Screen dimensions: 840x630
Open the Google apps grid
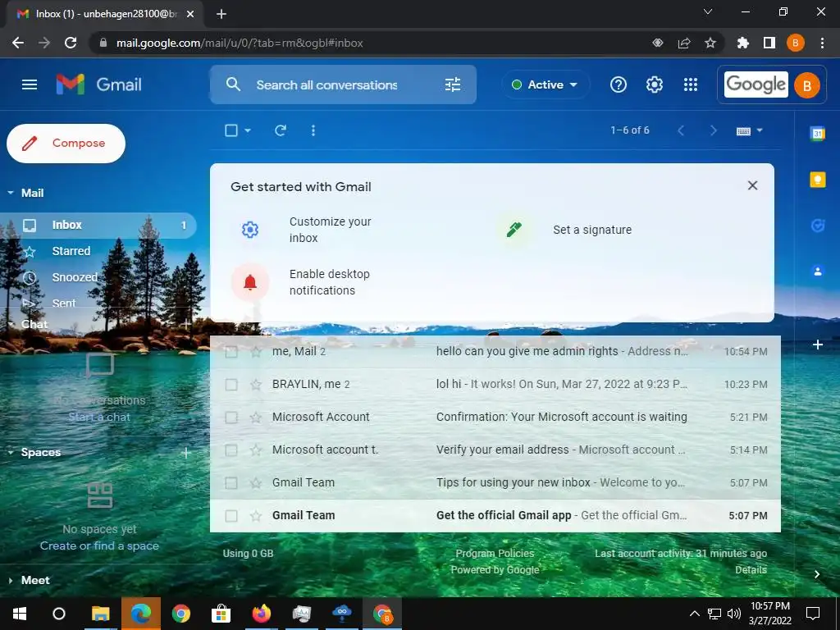click(x=691, y=84)
